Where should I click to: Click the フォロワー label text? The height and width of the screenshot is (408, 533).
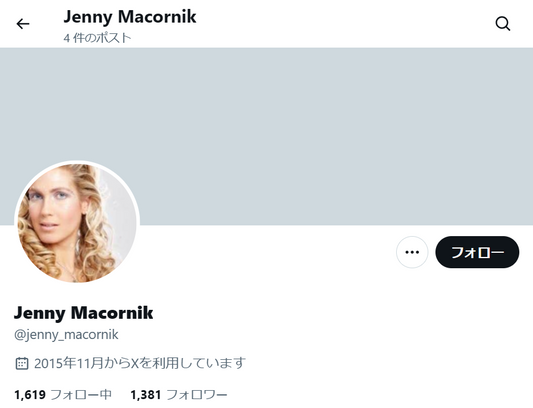click(197, 395)
